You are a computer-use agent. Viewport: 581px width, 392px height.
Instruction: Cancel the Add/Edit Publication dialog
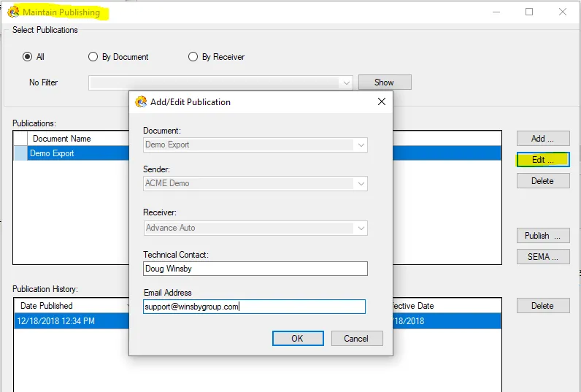356,338
